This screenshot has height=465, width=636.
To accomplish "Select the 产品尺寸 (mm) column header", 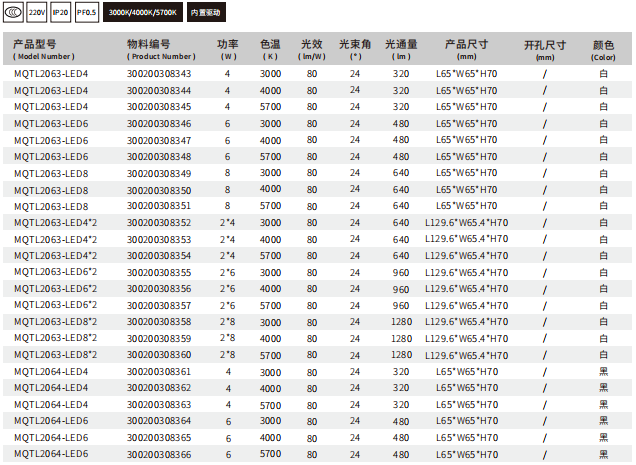I will coord(466,50).
